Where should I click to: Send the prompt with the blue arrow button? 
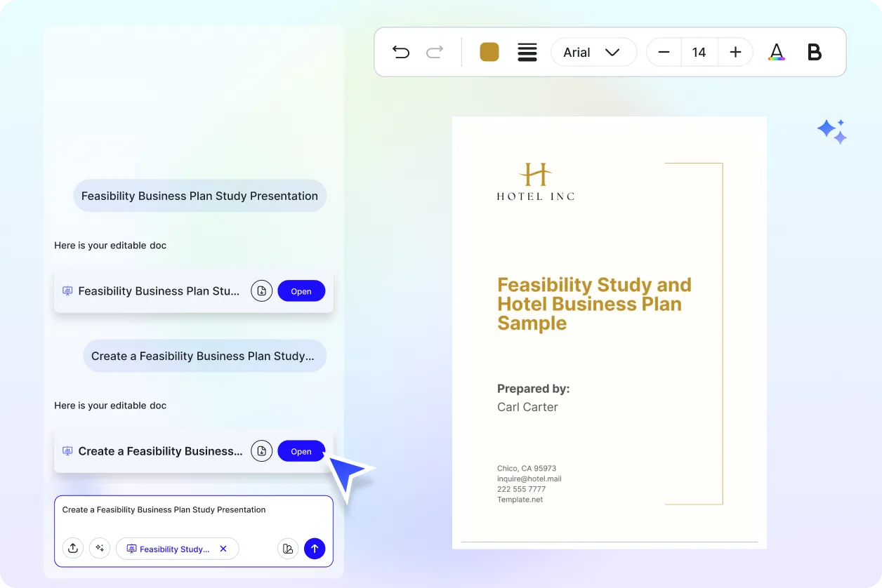point(315,548)
